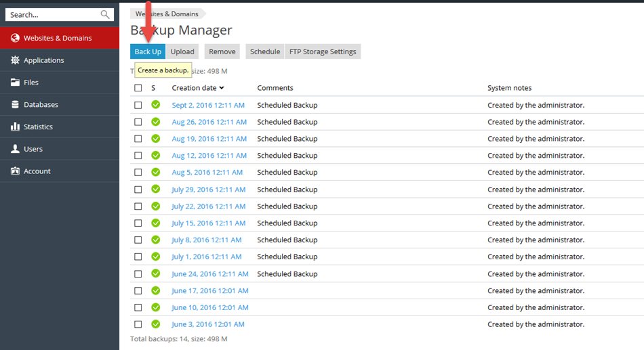Click the Databases stack icon
The height and width of the screenshot is (350, 644).
pyautogui.click(x=15, y=105)
